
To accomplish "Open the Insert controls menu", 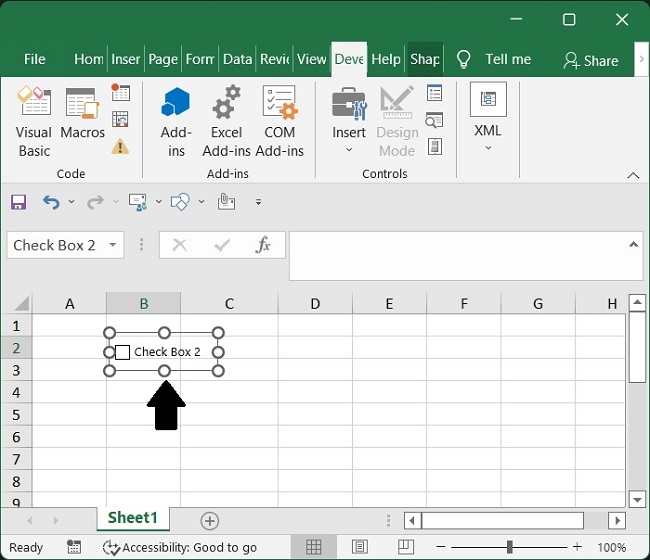I will (x=349, y=120).
